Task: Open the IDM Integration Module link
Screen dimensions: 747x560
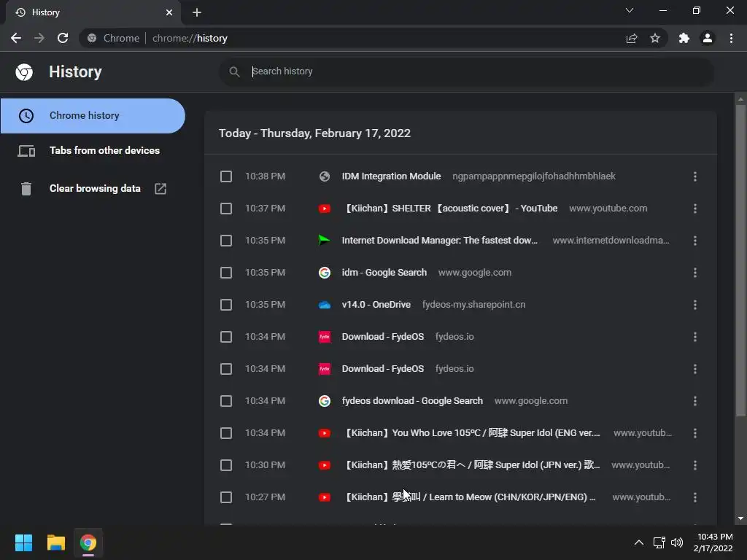Action: (x=391, y=176)
